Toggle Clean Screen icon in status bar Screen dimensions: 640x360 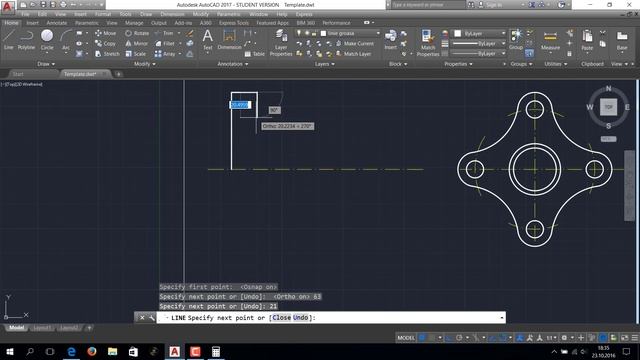tap(624, 338)
